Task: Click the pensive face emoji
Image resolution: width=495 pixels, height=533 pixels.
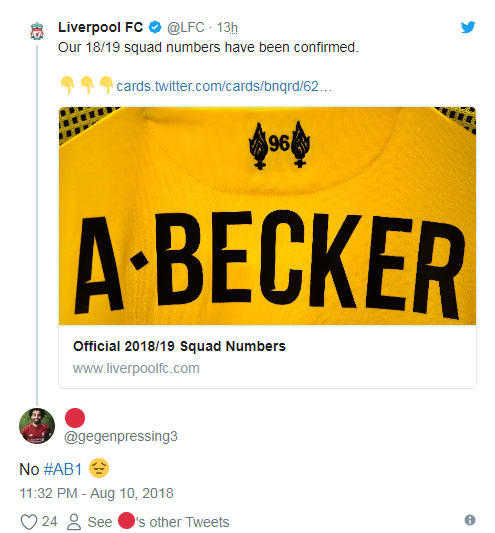Action: coord(99,468)
